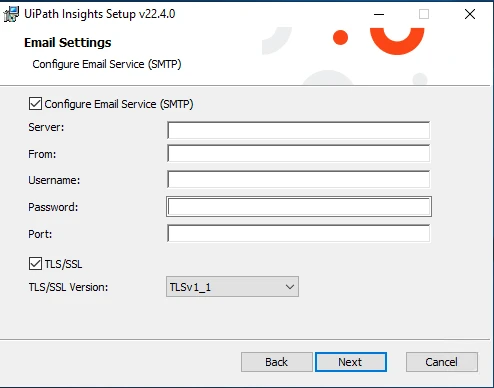This screenshot has height=388, width=494.
Task: Minimize the setup window
Action: coord(379,14)
